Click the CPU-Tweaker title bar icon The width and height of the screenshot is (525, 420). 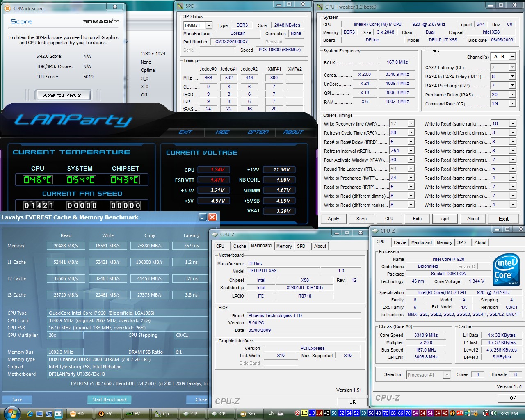[320, 7]
